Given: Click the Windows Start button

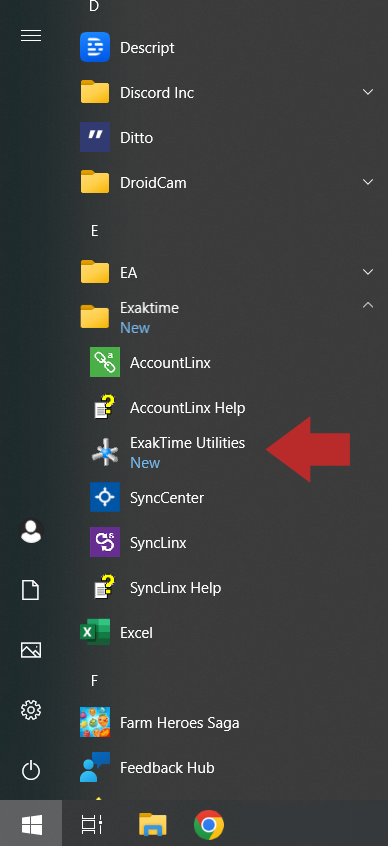Looking at the screenshot, I should coord(31,824).
